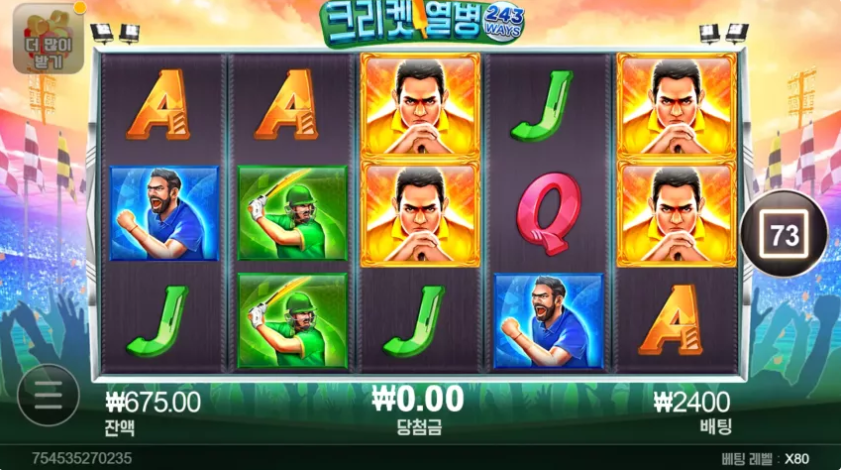
Task: Click the 243 Ways game title logo
Action: pos(422,23)
